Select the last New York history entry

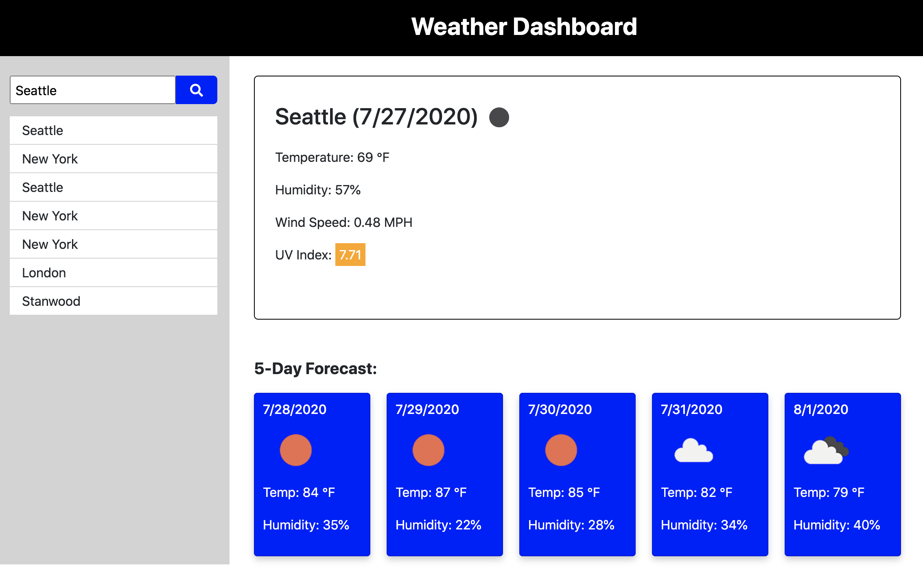(x=113, y=244)
